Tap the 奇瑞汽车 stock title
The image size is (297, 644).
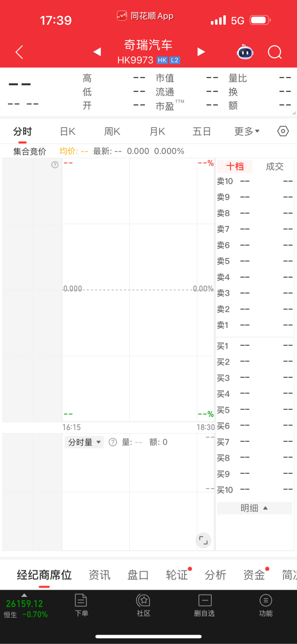coord(148,45)
